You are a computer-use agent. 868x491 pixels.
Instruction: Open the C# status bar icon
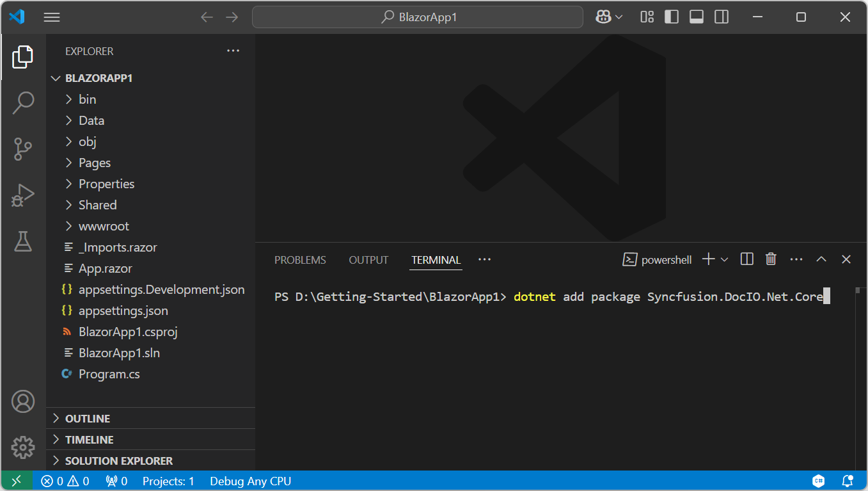[819, 481]
